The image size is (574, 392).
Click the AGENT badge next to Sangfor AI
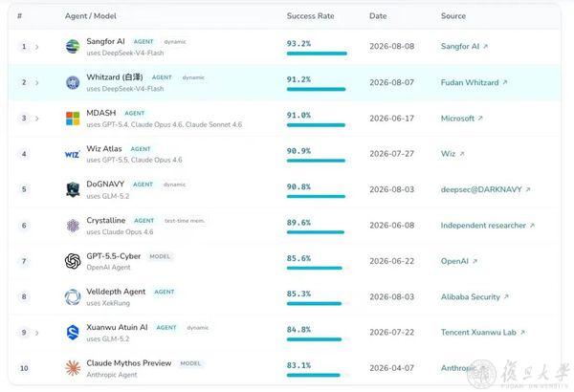(143, 42)
